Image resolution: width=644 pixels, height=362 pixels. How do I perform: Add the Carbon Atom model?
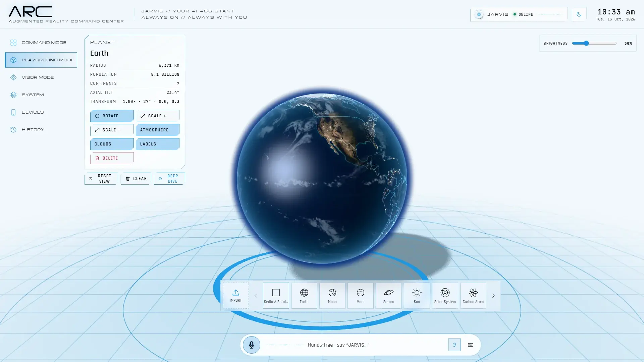tap(473, 295)
